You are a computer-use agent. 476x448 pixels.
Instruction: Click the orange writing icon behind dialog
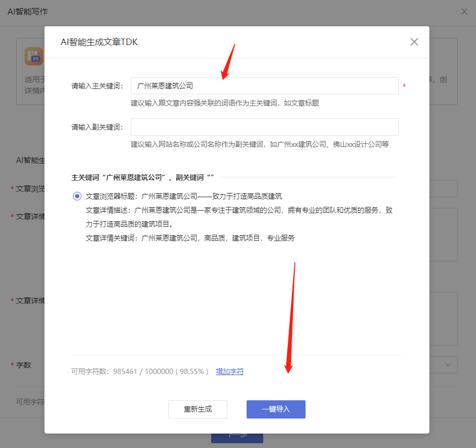point(34,56)
